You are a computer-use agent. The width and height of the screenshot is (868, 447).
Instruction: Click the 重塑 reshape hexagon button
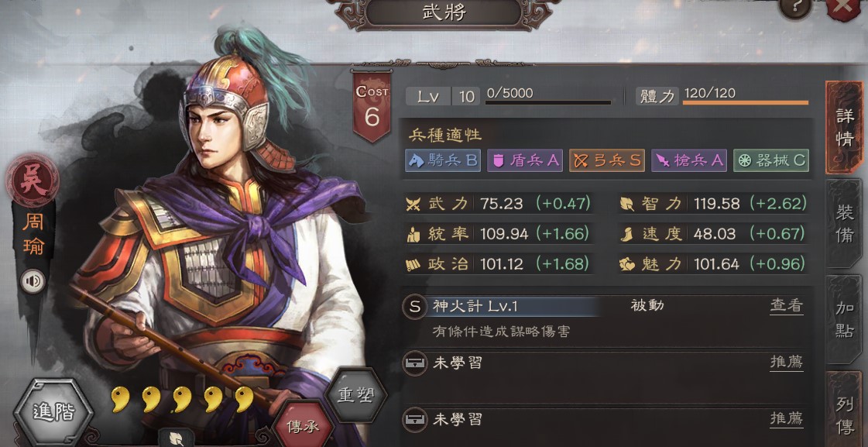pyautogui.click(x=356, y=395)
